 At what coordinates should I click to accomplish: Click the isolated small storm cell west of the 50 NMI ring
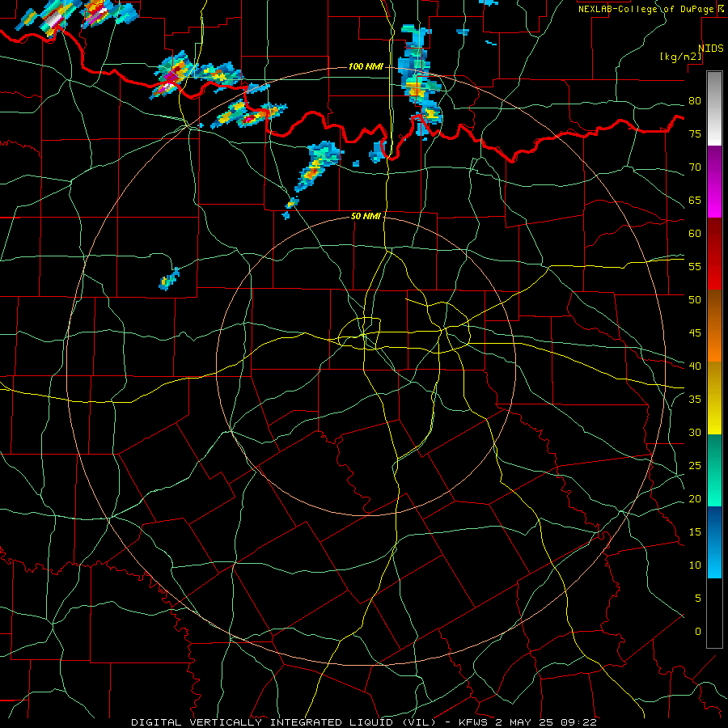point(169,280)
